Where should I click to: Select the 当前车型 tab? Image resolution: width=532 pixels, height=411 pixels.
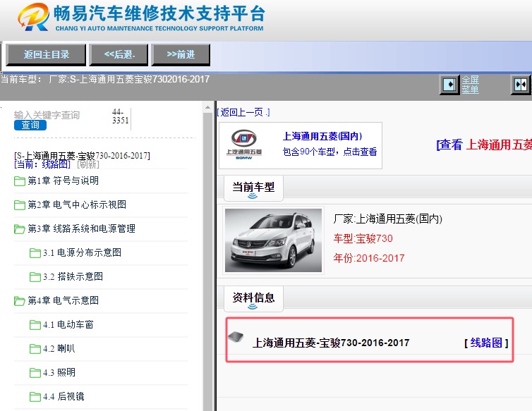253,188
